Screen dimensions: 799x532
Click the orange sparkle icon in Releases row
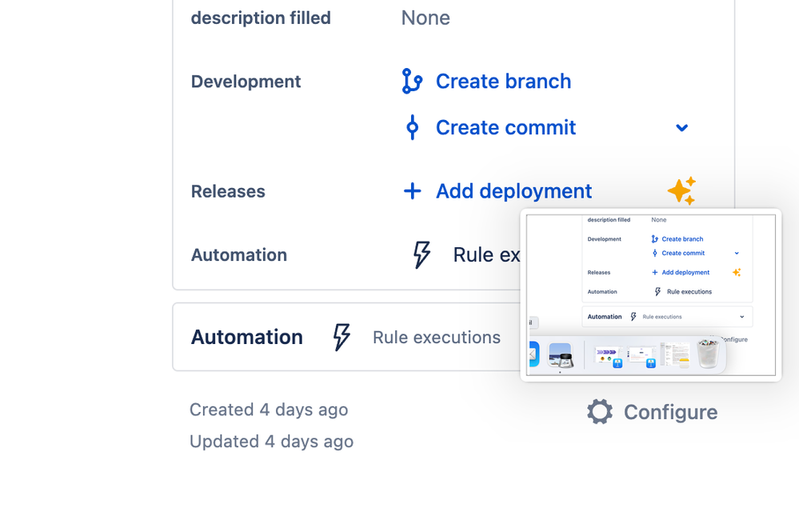pos(681,191)
